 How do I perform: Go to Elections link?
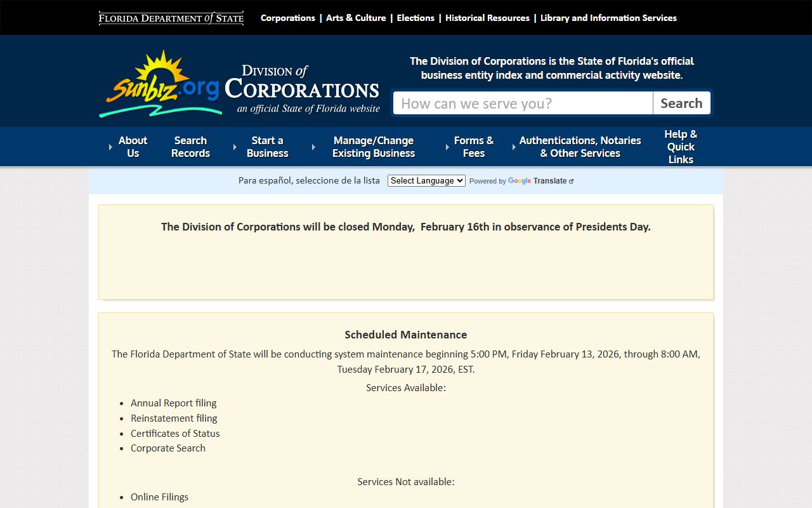coord(416,18)
